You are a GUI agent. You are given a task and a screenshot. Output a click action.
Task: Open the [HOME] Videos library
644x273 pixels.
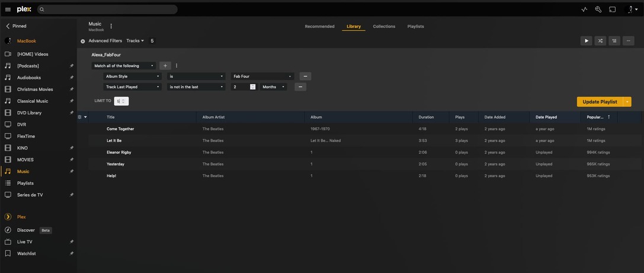pos(33,54)
